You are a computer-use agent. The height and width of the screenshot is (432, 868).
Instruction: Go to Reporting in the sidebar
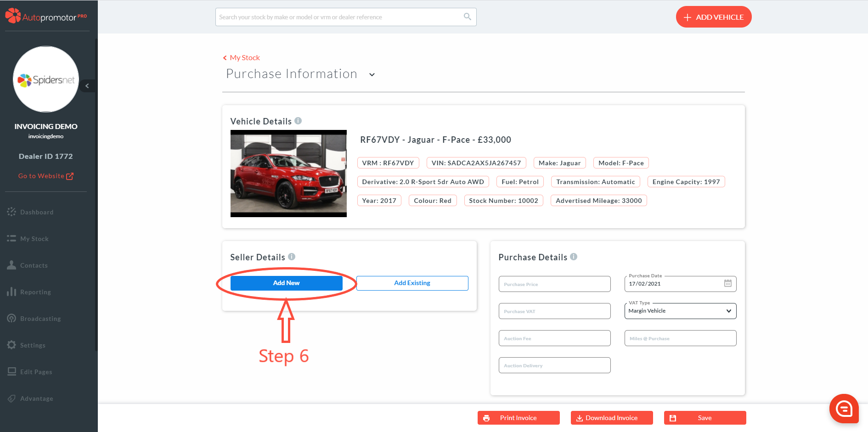pos(35,292)
